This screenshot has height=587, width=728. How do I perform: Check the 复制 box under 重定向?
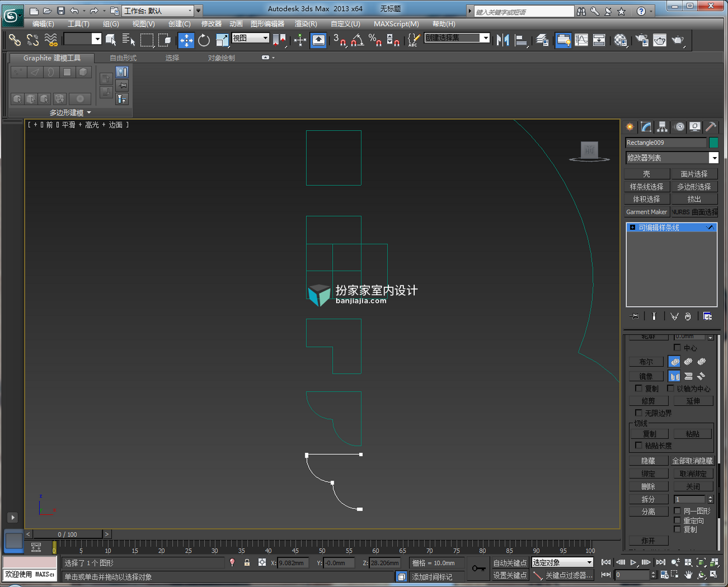tap(677, 529)
